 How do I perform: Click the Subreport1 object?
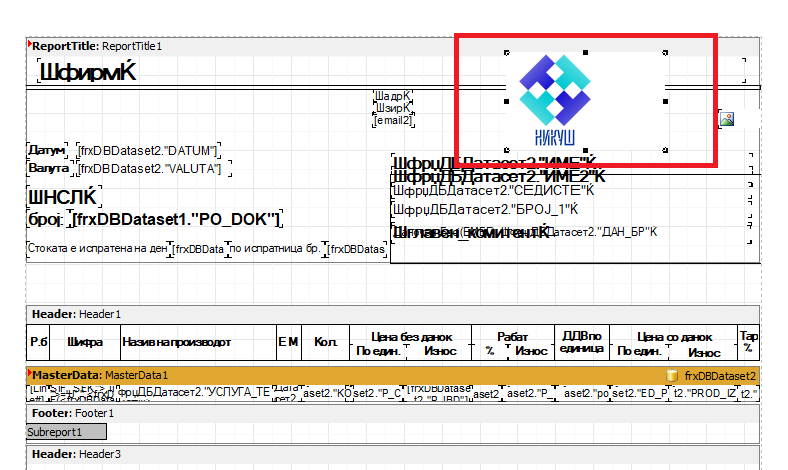coord(66,432)
